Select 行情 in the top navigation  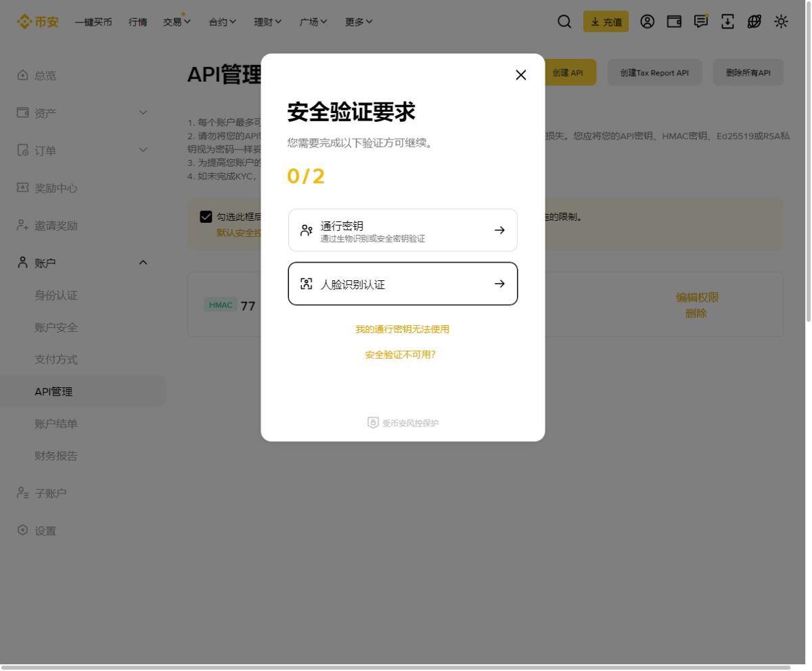(x=137, y=21)
